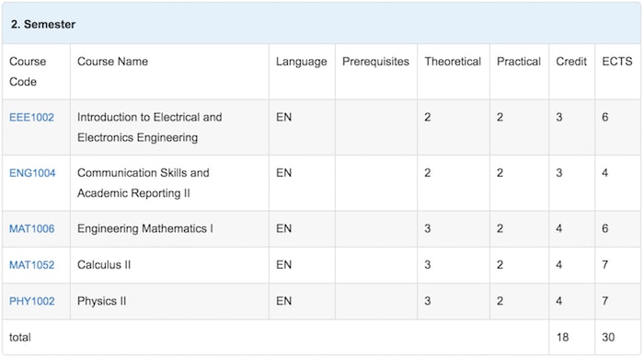The height and width of the screenshot is (358, 644).
Task: Open the MAT1052 course link
Action: pos(31,265)
